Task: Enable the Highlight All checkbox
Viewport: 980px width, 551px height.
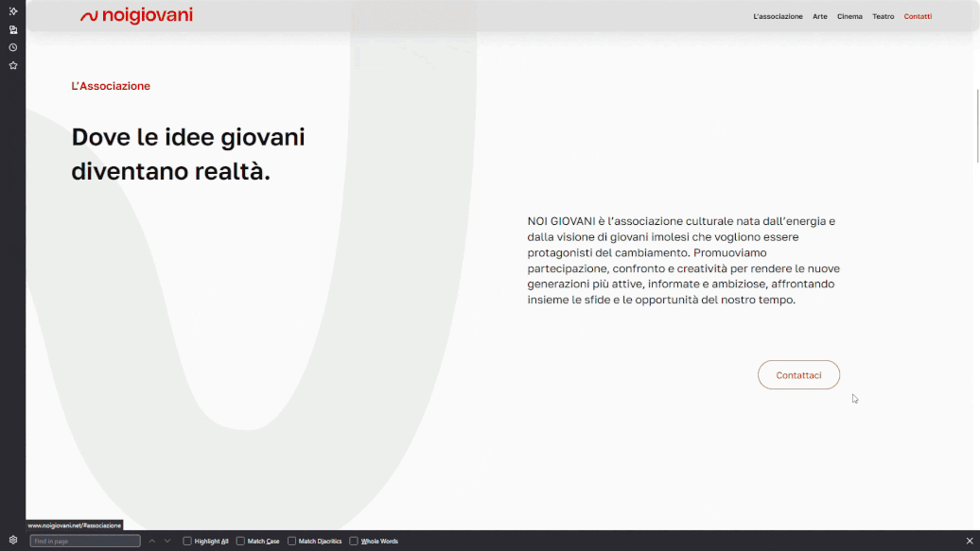Action: (188, 541)
